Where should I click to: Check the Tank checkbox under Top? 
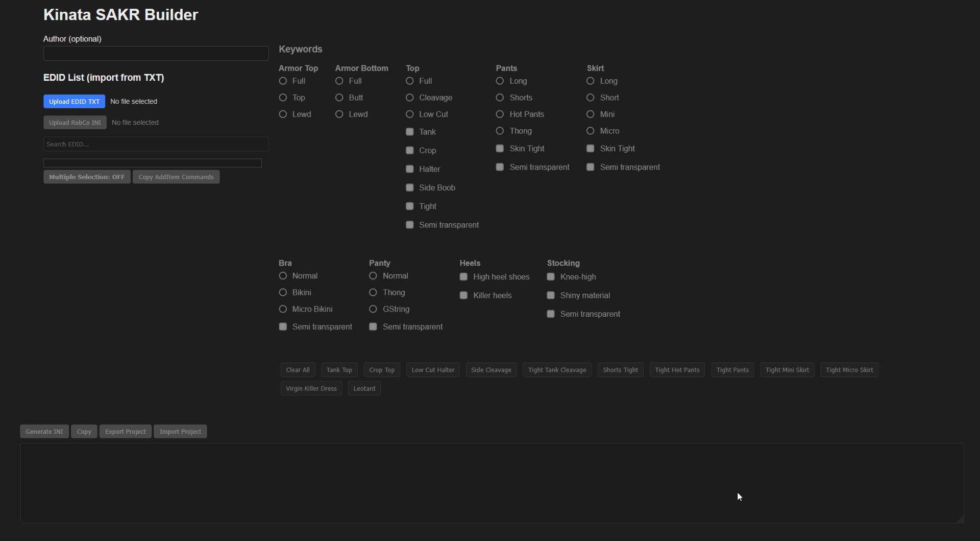pyautogui.click(x=409, y=132)
